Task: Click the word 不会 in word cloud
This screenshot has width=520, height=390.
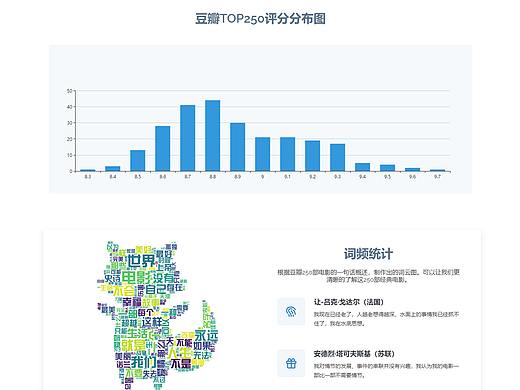Action: 124,291
